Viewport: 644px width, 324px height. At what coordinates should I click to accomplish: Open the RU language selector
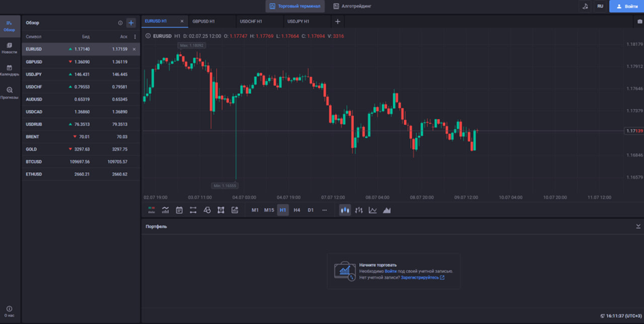click(x=601, y=6)
